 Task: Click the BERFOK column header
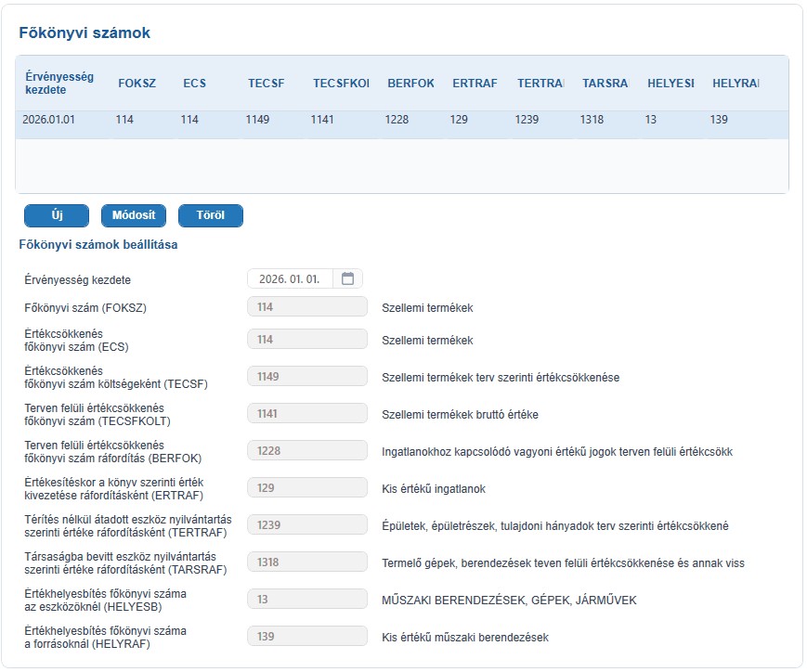click(x=410, y=84)
